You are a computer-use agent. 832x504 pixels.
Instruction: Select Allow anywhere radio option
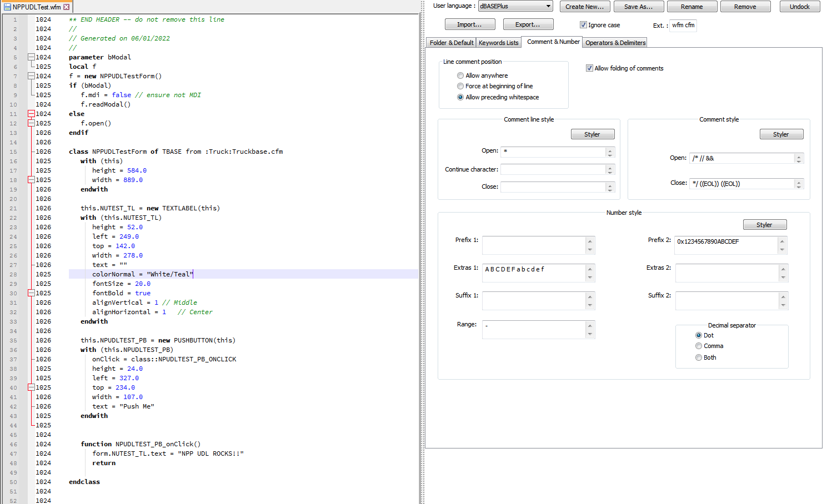pos(460,75)
